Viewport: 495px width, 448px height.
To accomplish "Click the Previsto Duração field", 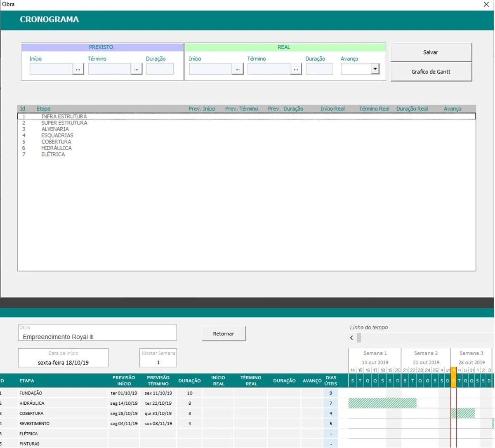I will (x=160, y=69).
